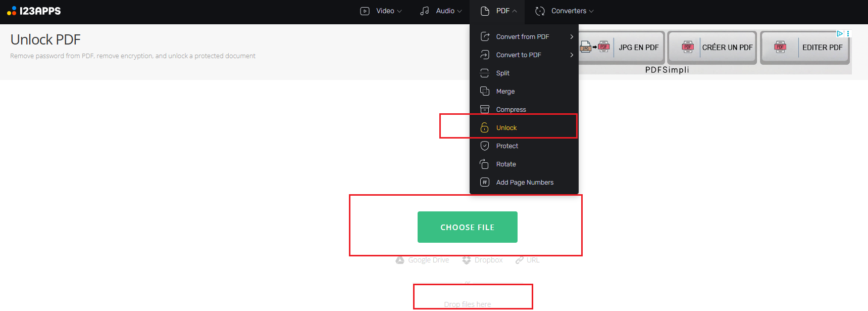Click the PDF icon beside EDITER PDF
Viewport: 868px width, 311px height.
click(780, 48)
